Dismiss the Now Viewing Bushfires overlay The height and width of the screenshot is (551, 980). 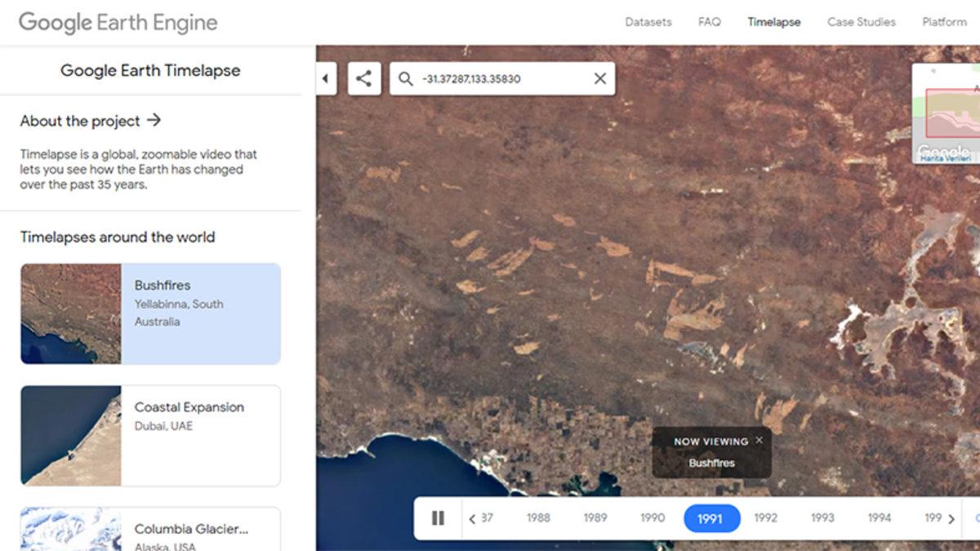click(x=760, y=439)
